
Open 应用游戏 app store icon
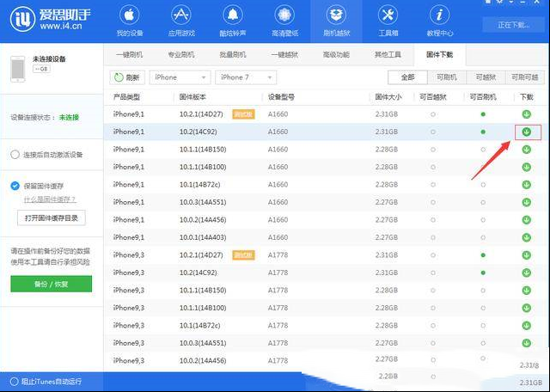pos(181,15)
